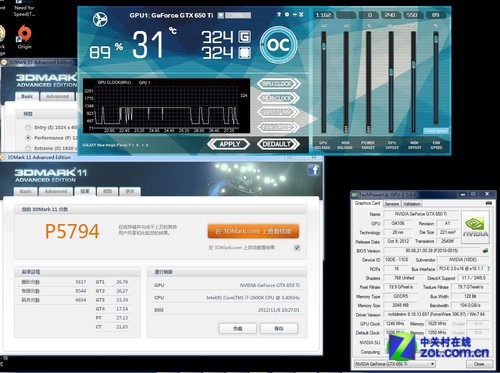Open the Basic tab in background 3DMark window
Viewport: 500px width, 373px height.
pyautogui.click(x=27, y=96)
